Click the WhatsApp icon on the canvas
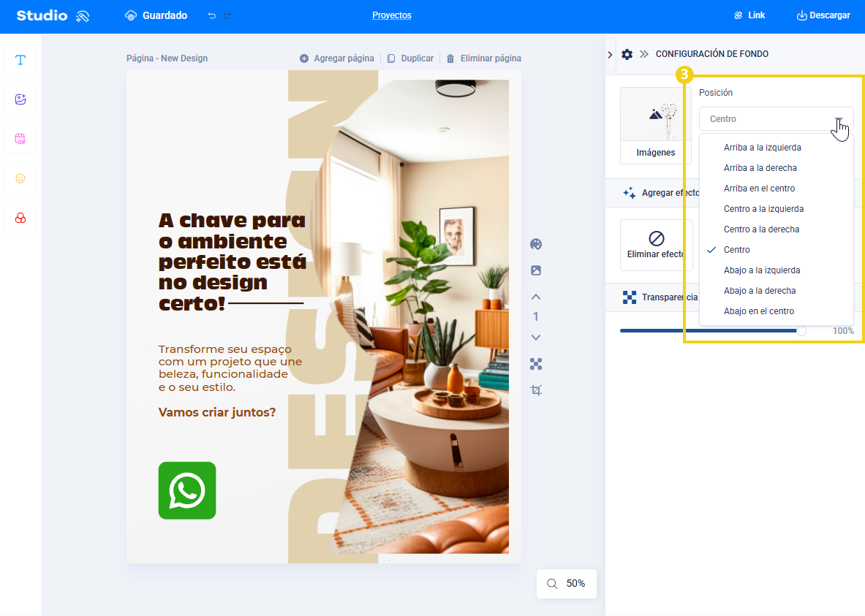Image resolution: width=865 pixels, height=616 pixels. (x=187, y=491)
